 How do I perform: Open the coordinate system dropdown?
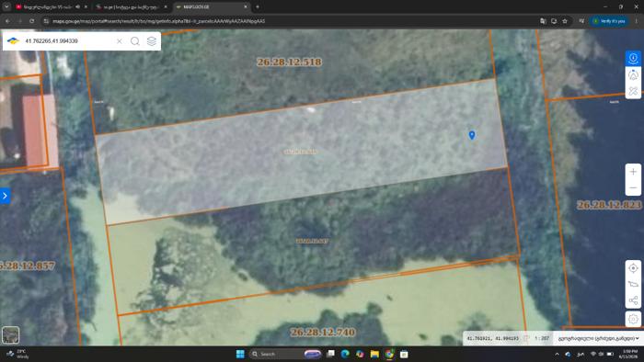pyautogui.click(x=598, y=339)
